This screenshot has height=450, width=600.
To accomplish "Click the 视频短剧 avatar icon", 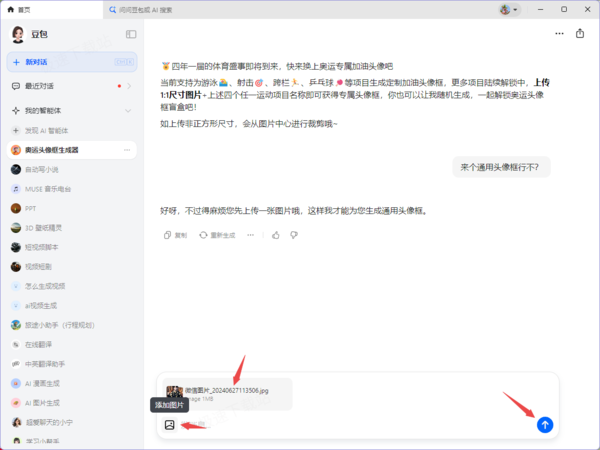I will (x=16, y=267).
